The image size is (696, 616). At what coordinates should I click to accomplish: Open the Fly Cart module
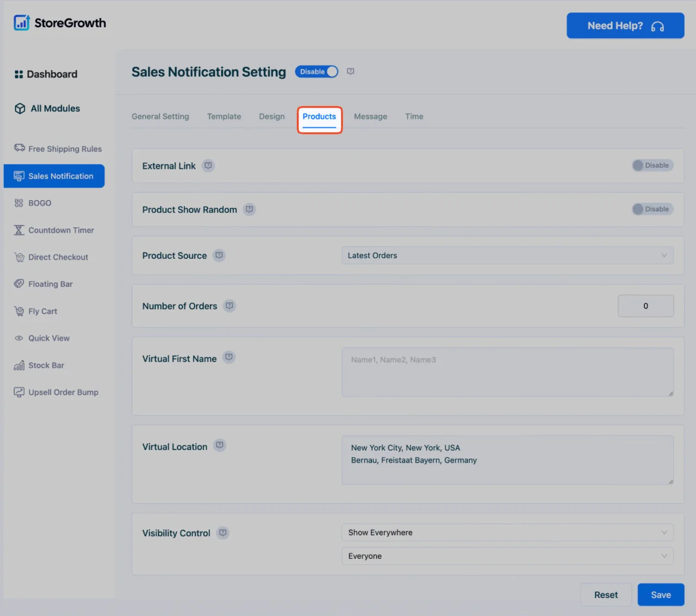coord(35,311)
